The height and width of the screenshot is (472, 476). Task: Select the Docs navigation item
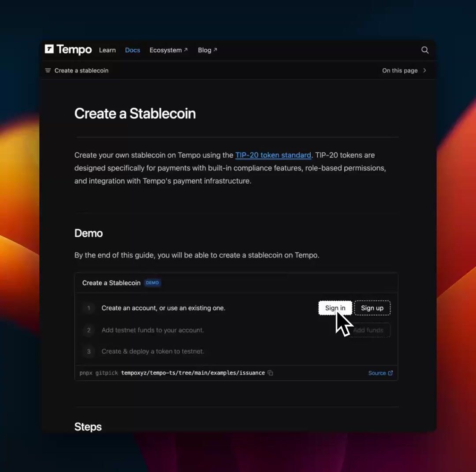132,50
